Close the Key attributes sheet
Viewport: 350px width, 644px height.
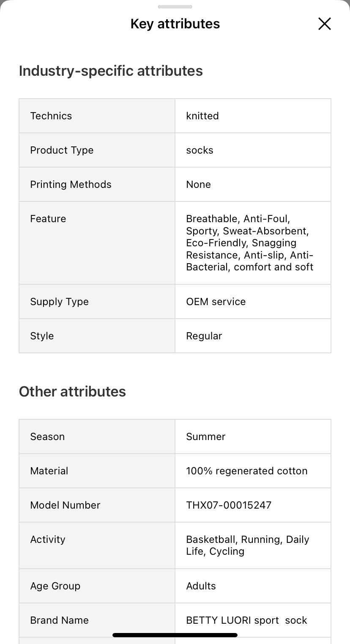click(324, 24)
